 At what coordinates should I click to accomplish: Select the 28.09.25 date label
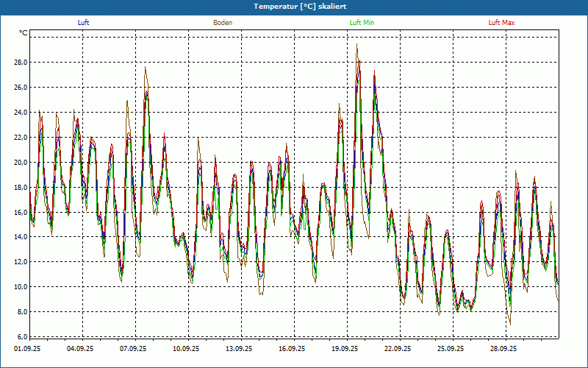coord(503,350)
